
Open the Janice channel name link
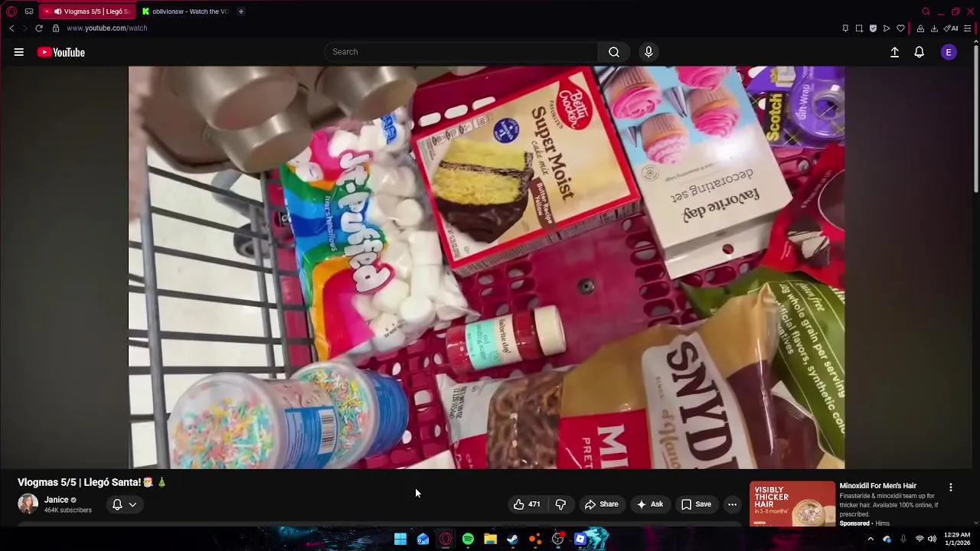(x=56, y=500)
